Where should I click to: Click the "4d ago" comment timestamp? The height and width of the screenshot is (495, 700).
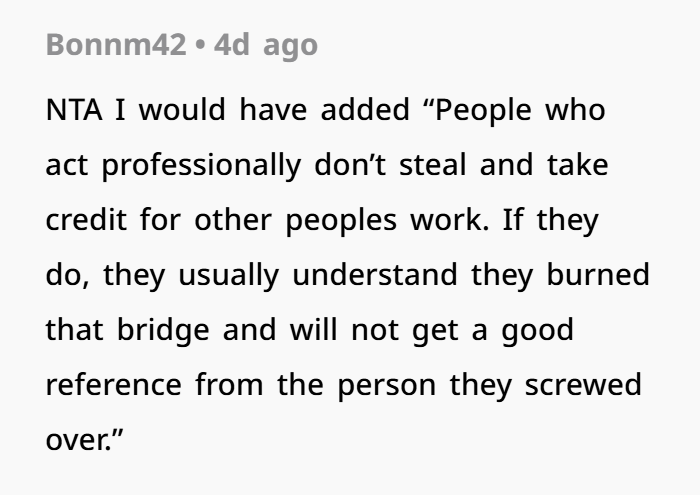tap(266, 45)
